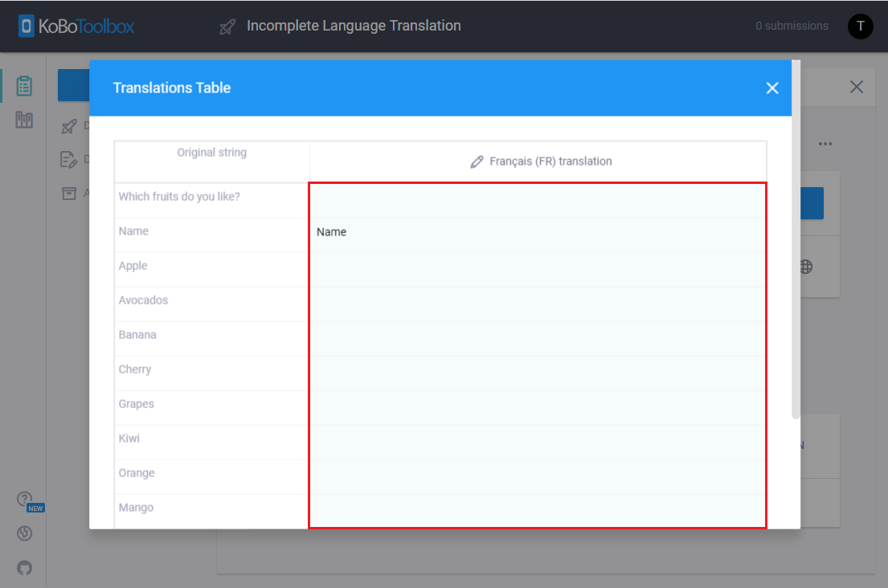Image resolution: width=888 pixels, height=588 pixels.
Task: Open the three-dot options menu
Action: tap(825, 143)
